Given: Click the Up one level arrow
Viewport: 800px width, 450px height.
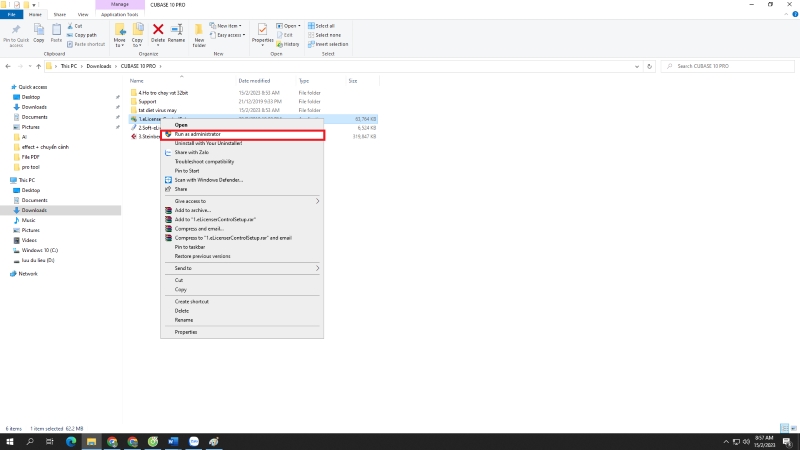Looking at the screenshot, I should [38, 66].
